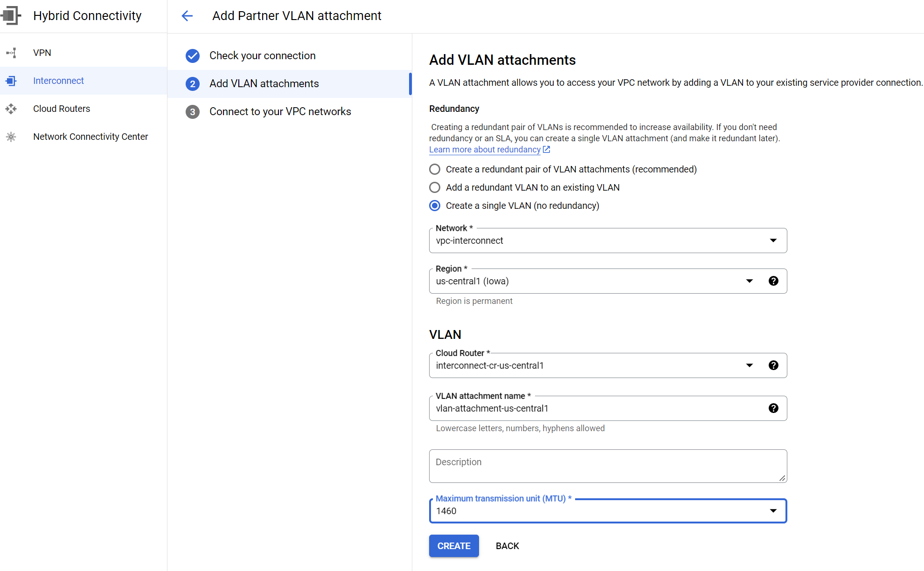924x571 pixels.
Task: Select redundant pair of VLAN attachments option
Action: click(434, 169)
